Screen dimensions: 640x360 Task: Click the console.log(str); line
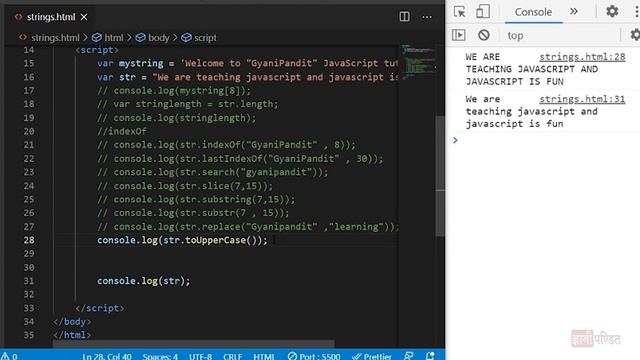pyautogui.click(x=143, y=281)
